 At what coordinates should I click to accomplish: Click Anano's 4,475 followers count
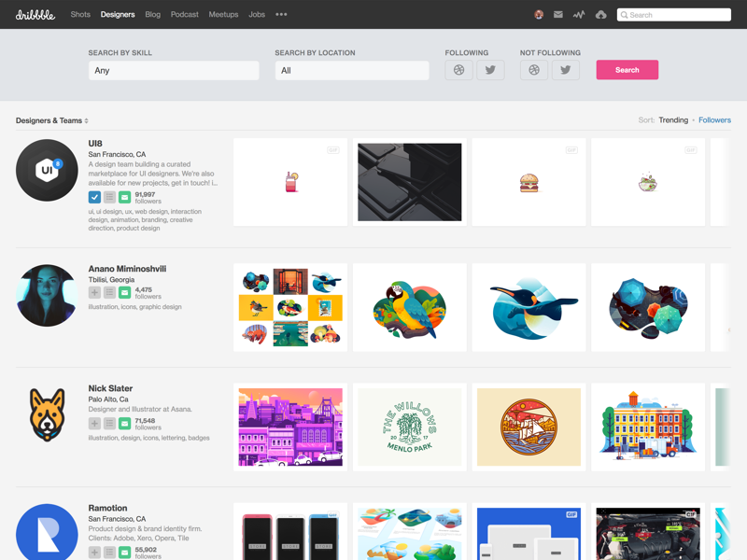coord(148,293)
